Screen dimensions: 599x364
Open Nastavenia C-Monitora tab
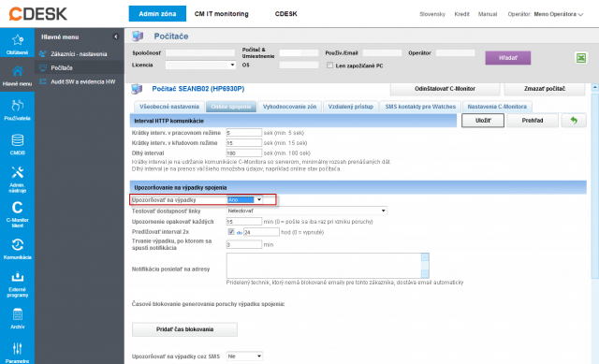coord(497,107)
